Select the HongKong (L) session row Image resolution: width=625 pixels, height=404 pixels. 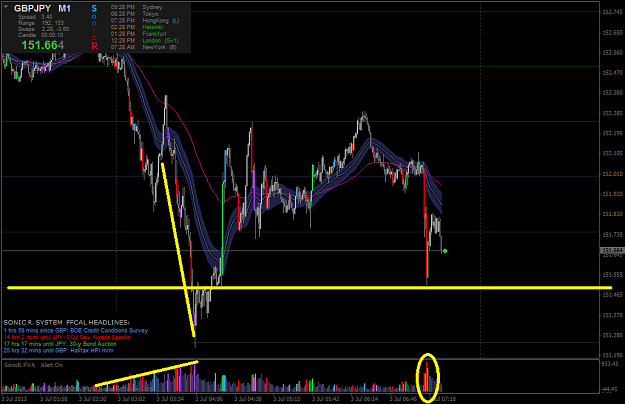tap(145, 20)
